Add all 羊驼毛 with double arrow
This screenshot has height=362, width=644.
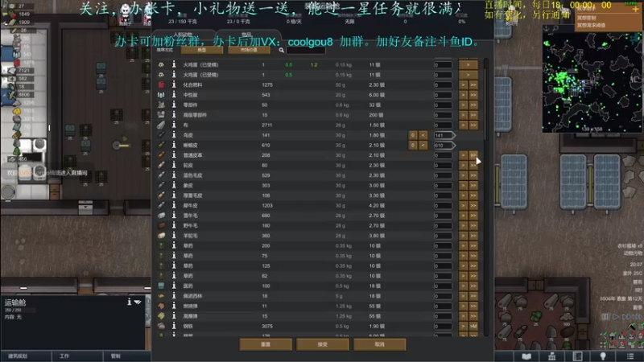[x=473, y=236]
